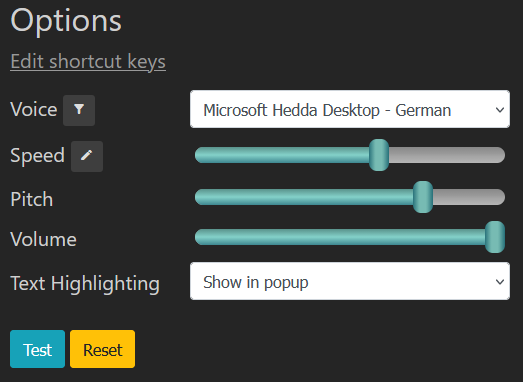The width and height of the screenshot is (523, 382).
Task: Click the yellow Reset button
Action: [102, 349]
